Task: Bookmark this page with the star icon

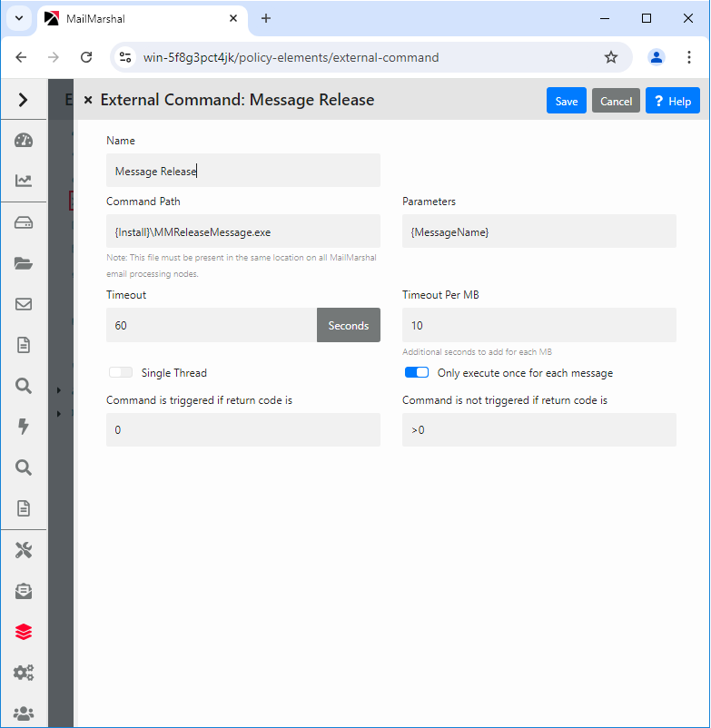Action: [611, 57]
